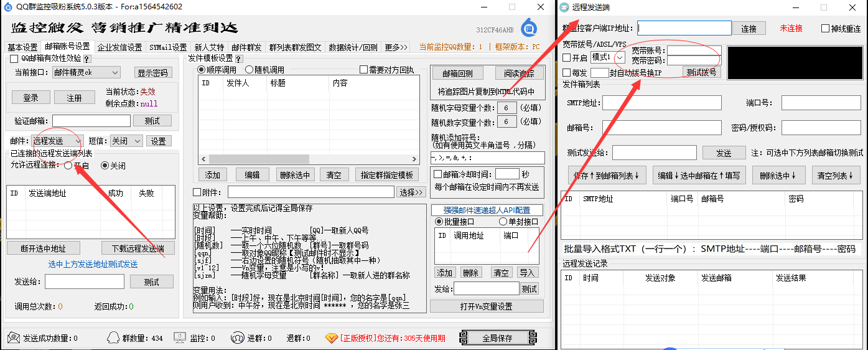
Task: Click the gold diamond license icon
Action: 332,338
